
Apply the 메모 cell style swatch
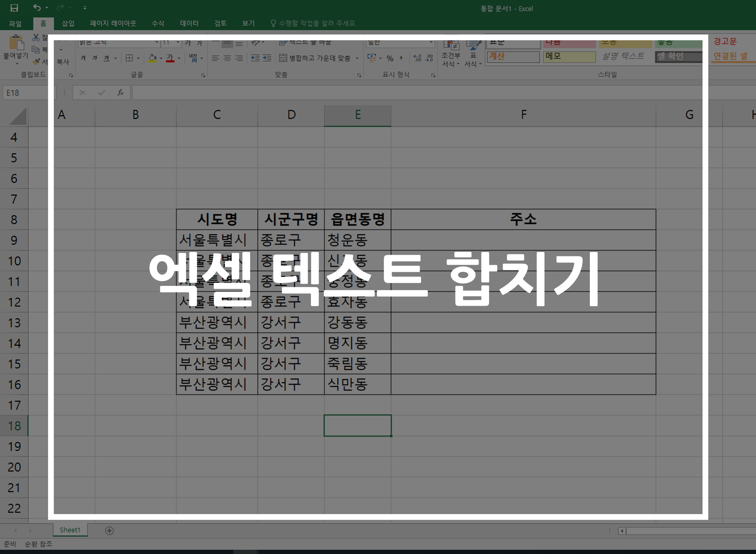point(569,56)
